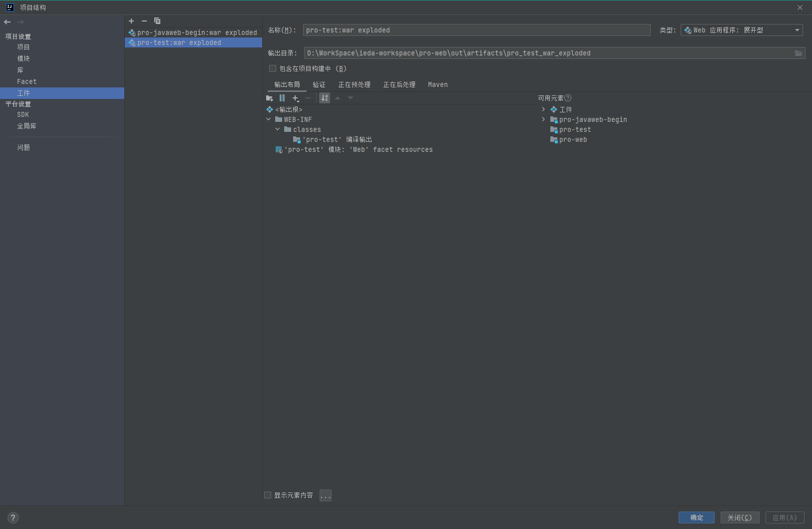812x529 pixels.
Task: Click the 应用 button
Action: (785, 518)
